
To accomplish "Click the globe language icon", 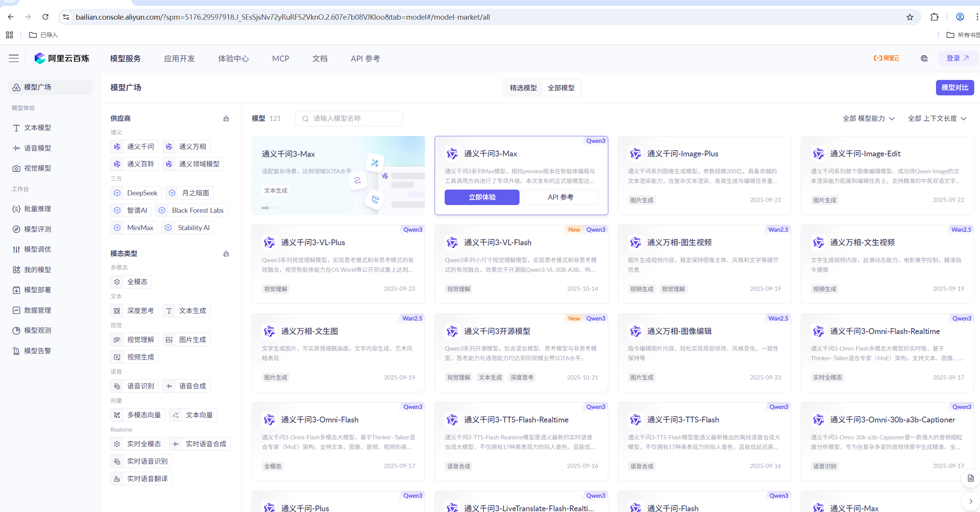I will [x=924, y=58].
